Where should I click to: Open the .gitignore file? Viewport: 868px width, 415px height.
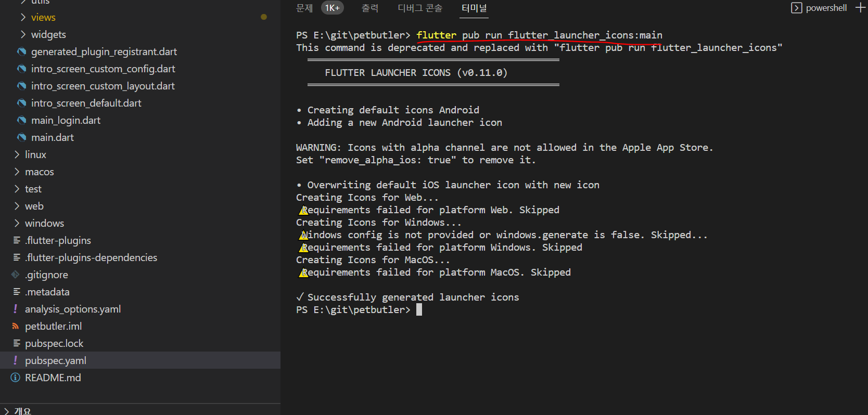coord(46,275)
